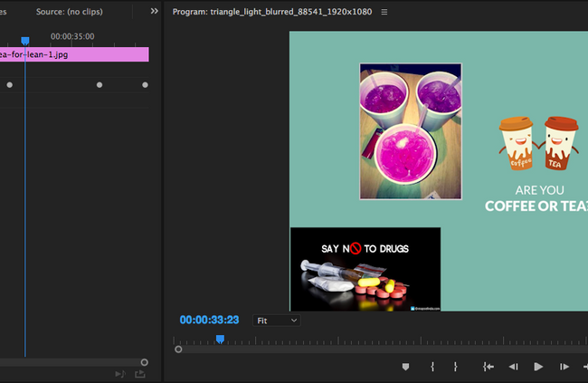588x383 pixels.
Task: Select the Program monitor tab title
Action: (x=272, y=12)
